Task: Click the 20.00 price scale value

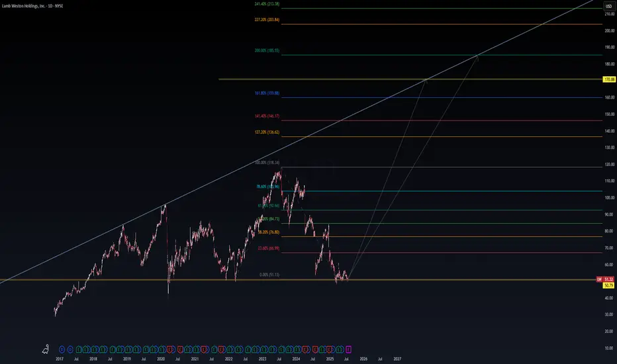Action: coord(610,332)
